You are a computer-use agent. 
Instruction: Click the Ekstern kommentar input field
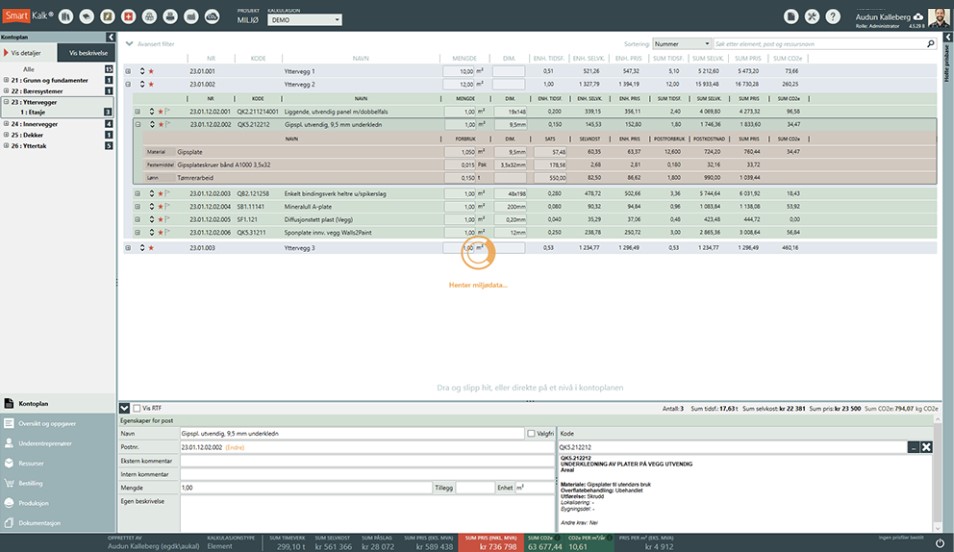pos(366,461)
